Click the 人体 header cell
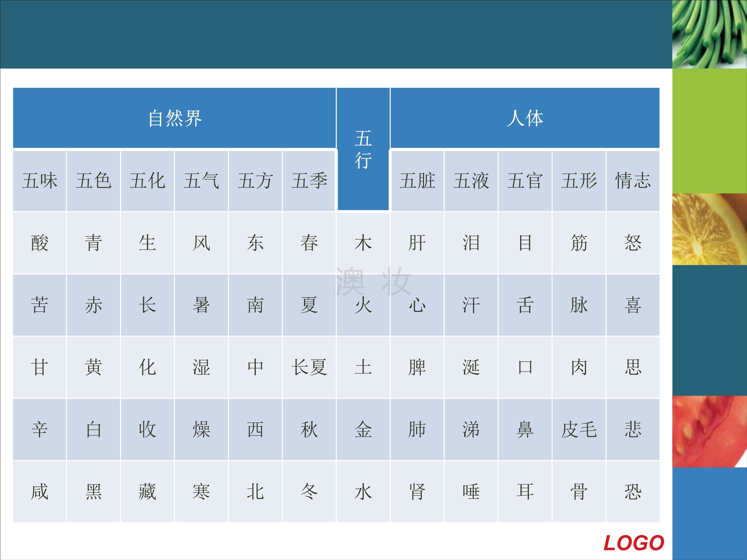This screenshot has height=560, width=747. (525, 118)
